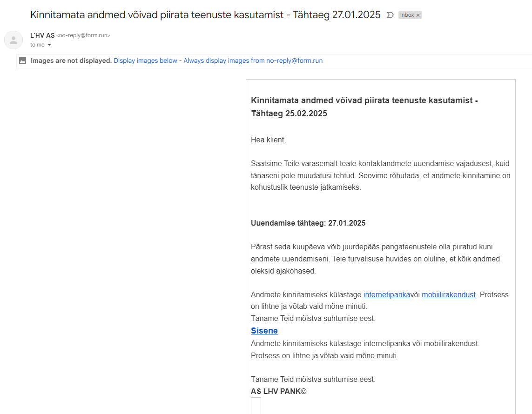Click 'Always display images from no-reply@form.run'

click(253, 60)
